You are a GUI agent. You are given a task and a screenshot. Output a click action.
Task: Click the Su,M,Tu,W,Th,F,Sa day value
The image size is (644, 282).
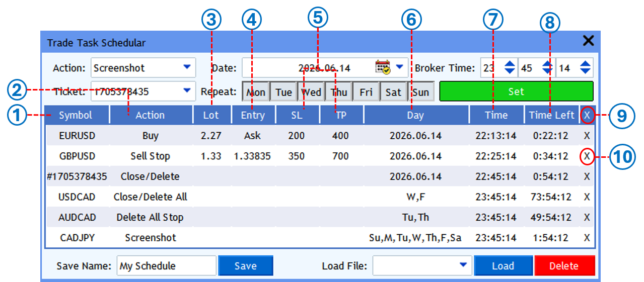[x=416, y=238]
